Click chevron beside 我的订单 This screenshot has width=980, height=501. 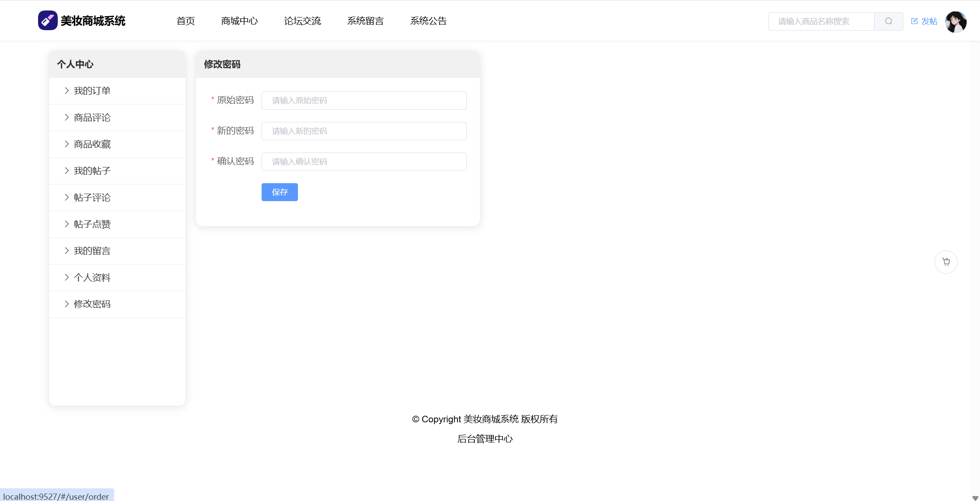[x=66, y=90]
